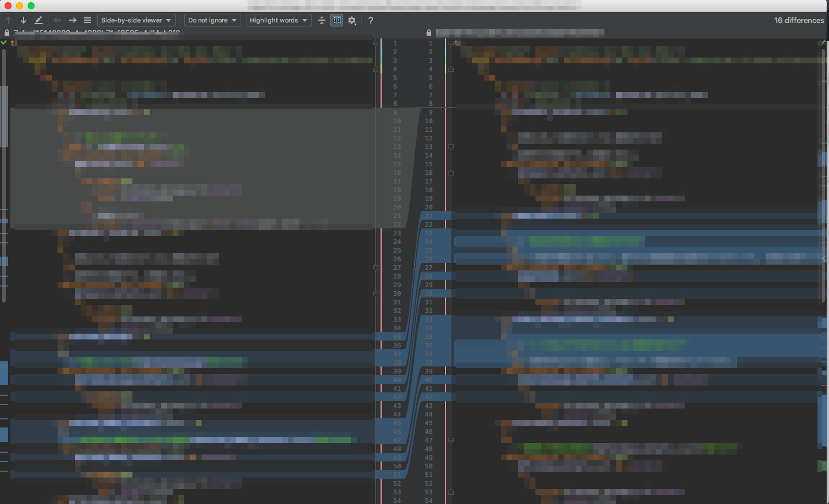Click the lock icon above right pane
This screenshot has height=504, width=829.
(429, 33)
